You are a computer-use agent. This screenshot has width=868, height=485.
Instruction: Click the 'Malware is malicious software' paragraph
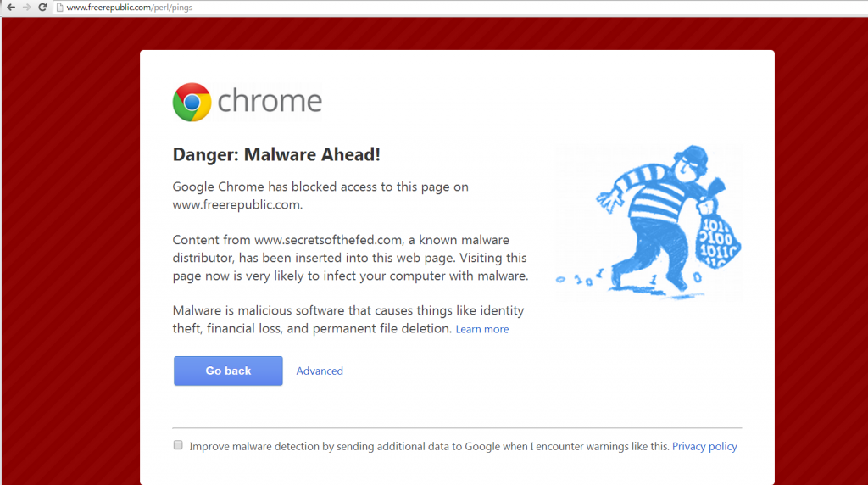click(x=348, y=320)
